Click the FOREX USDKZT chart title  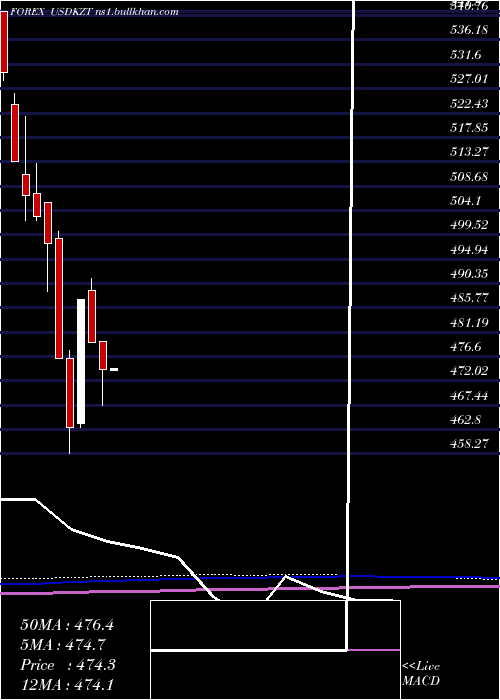pos(94,12)
